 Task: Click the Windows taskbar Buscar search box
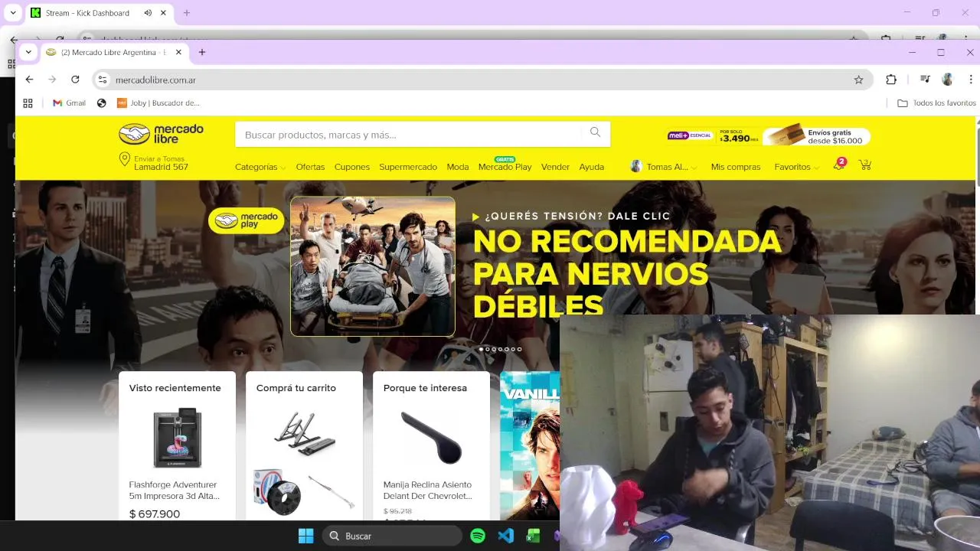tap(392, 536)
